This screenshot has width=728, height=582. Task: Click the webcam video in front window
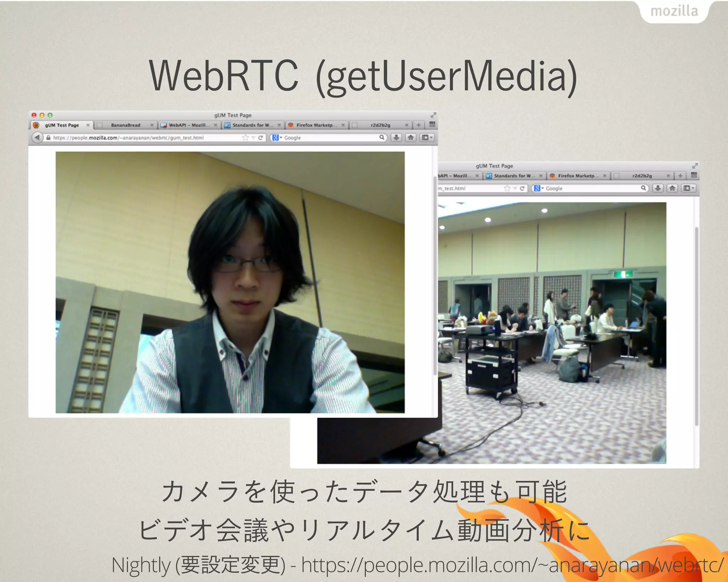pyautogui.click(x=230, y=282)
